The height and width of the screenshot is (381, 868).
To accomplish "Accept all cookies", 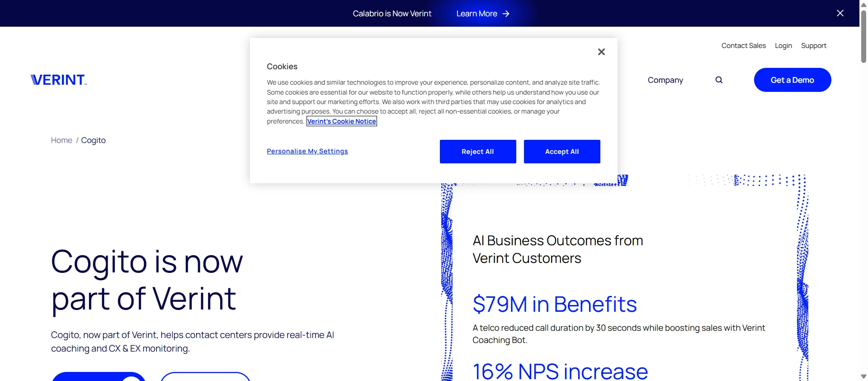I will tap(562, 152).
